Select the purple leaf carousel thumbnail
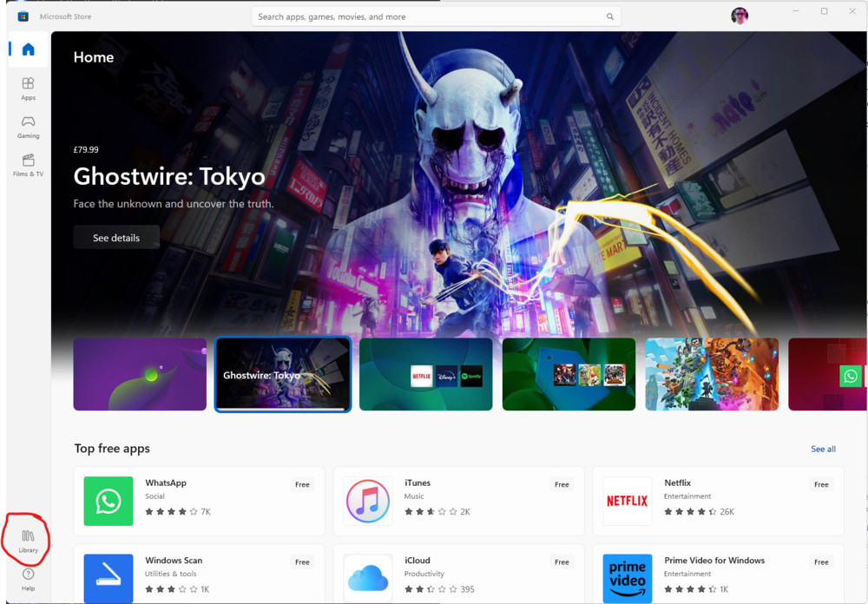Screen dimensions: 868x604 [140, 374]
